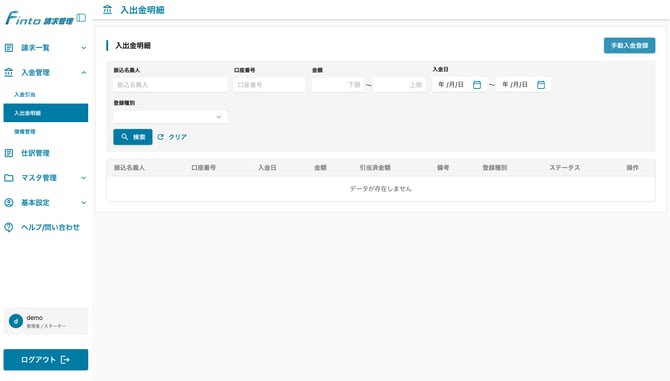Click the ステータス column header
Viewport: 670px width, 381px height.
click(564, 167)
